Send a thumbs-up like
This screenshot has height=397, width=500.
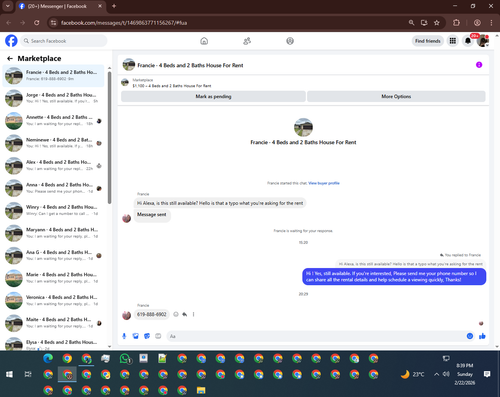(482, 336)
